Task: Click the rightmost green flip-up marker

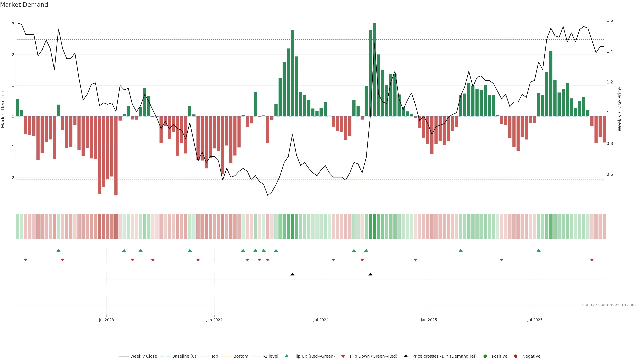Action: click(539, 250)
